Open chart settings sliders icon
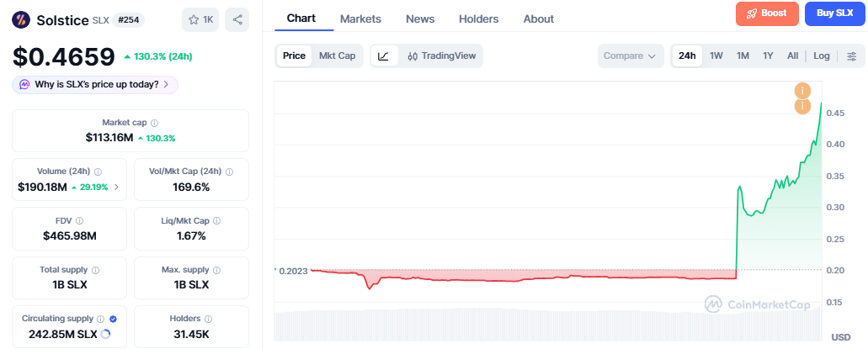This screenshot has width=868, height=349. pos(852,56)
